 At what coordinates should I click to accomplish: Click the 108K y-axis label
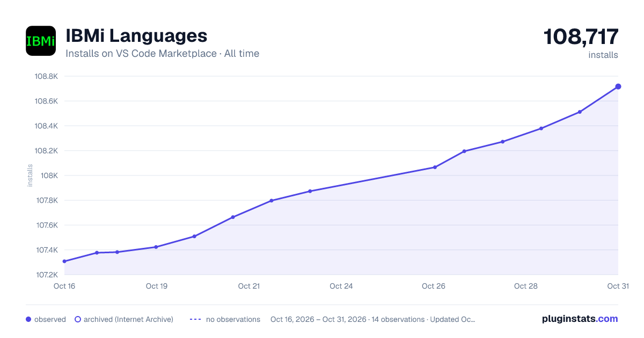49,175
